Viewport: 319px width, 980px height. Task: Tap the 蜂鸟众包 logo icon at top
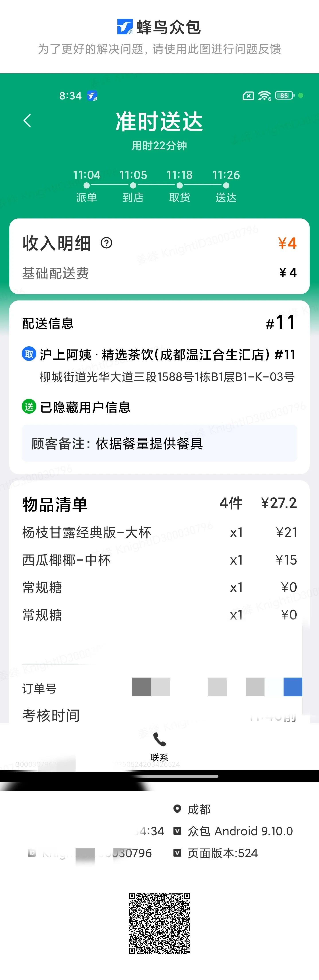125,27
